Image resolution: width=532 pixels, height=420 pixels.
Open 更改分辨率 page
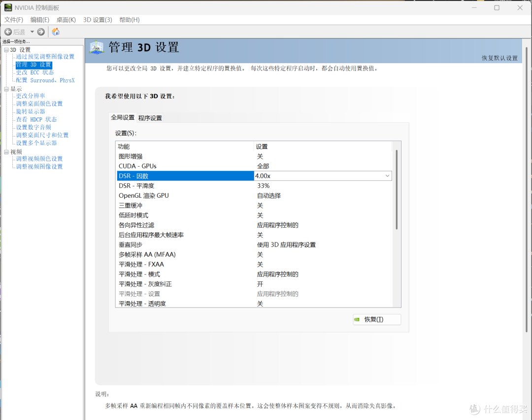(x=31, y=96)
